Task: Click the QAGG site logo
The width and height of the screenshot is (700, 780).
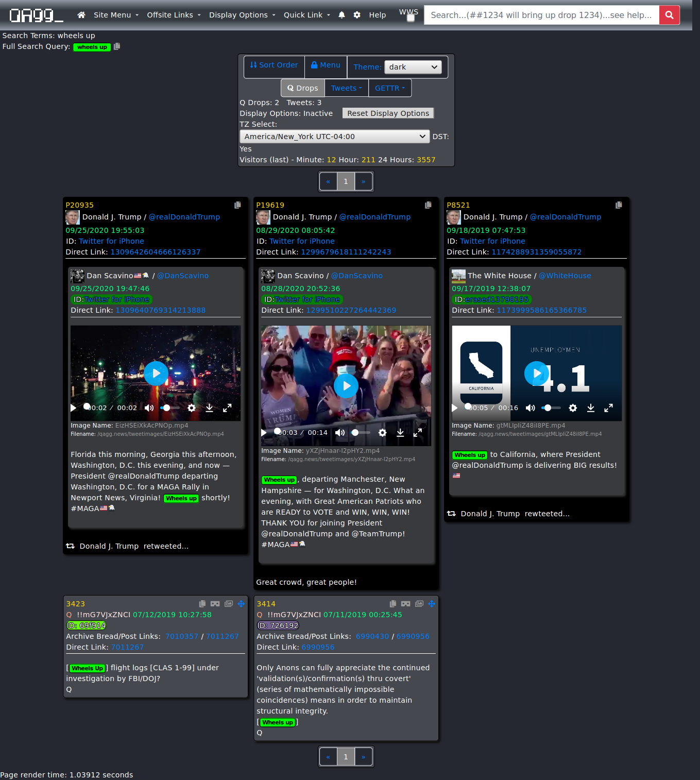Action: point(36,15)
